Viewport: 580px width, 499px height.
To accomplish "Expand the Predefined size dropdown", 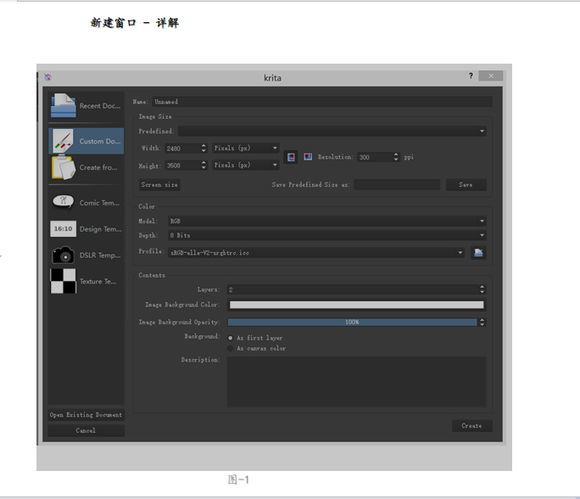I will (332, 131).
